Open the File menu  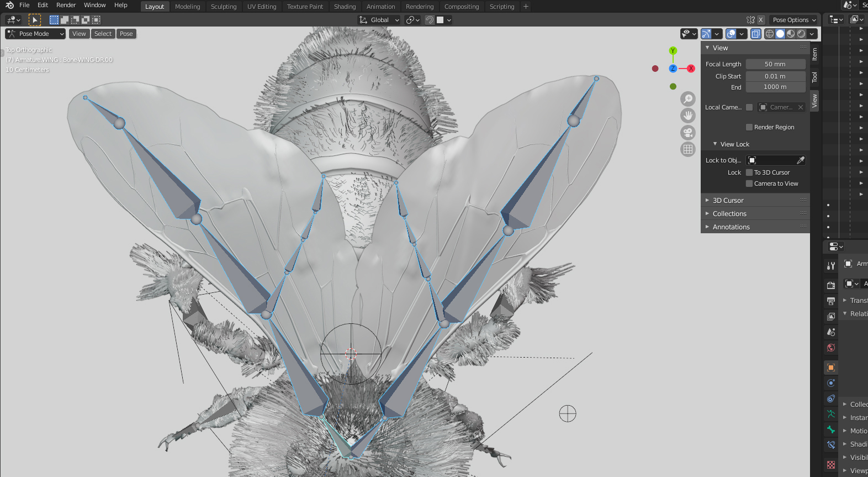[24, 5]
